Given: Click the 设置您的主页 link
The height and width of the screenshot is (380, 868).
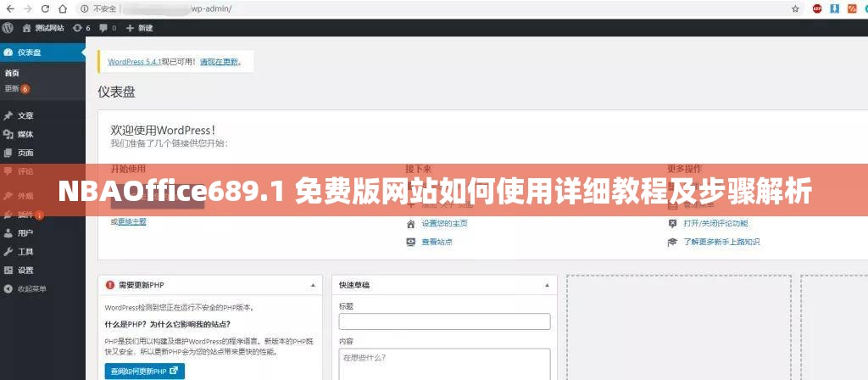Looking at the screenshot, I should click(x=444, y=223).
